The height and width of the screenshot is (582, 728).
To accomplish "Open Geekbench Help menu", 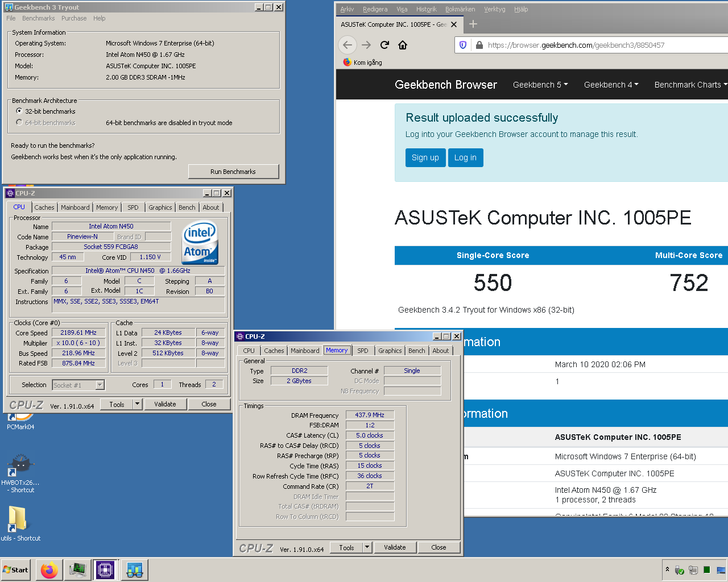I will point(100,18).
